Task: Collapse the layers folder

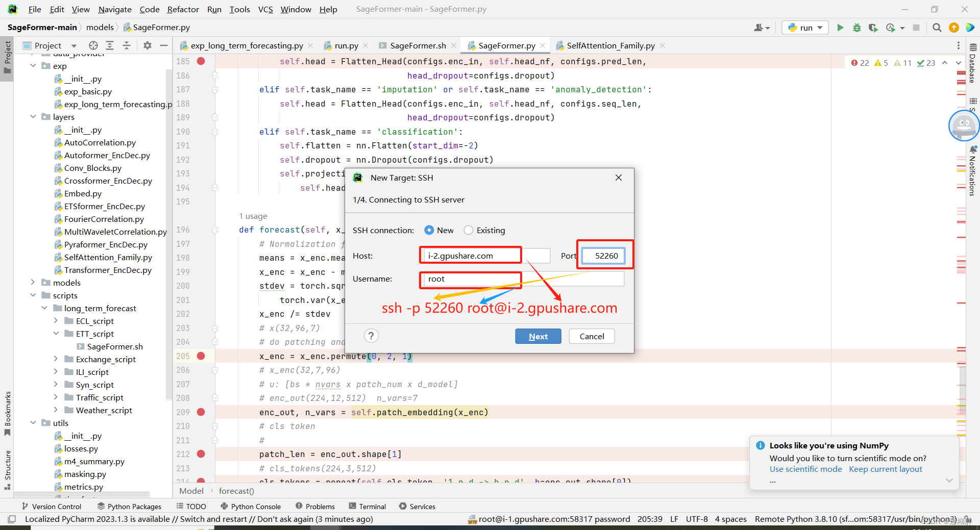Action: coord(33,117)
